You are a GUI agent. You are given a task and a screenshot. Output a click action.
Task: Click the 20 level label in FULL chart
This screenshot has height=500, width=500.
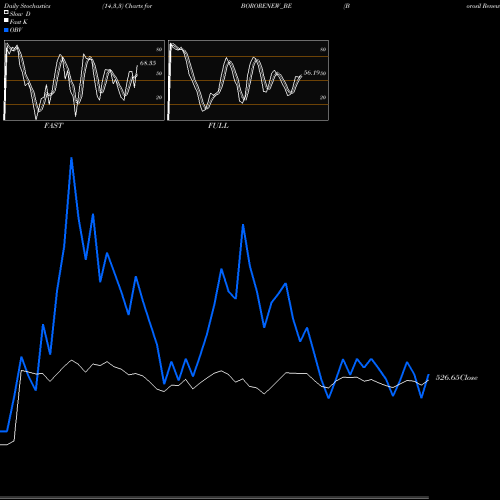point(323,97)
